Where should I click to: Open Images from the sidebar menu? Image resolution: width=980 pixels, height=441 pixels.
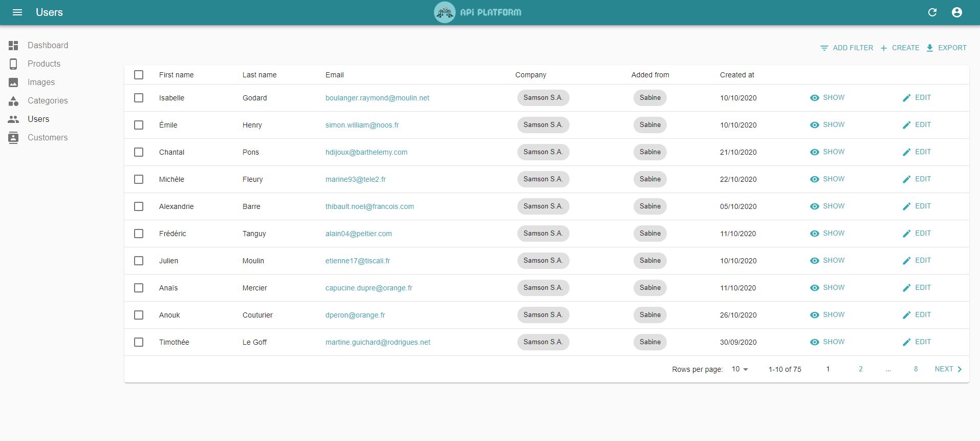click(x=41, y=82)
